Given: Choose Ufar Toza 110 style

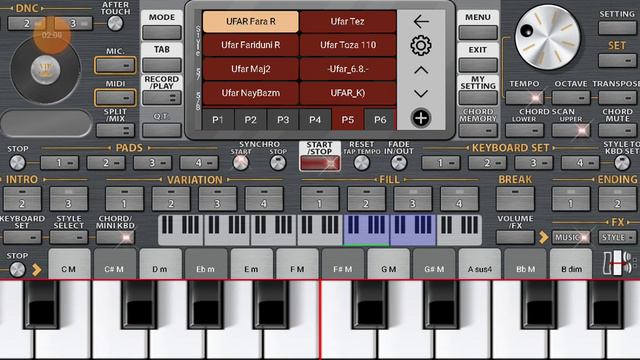Looking at the screenshot, I should coord(348,45).
